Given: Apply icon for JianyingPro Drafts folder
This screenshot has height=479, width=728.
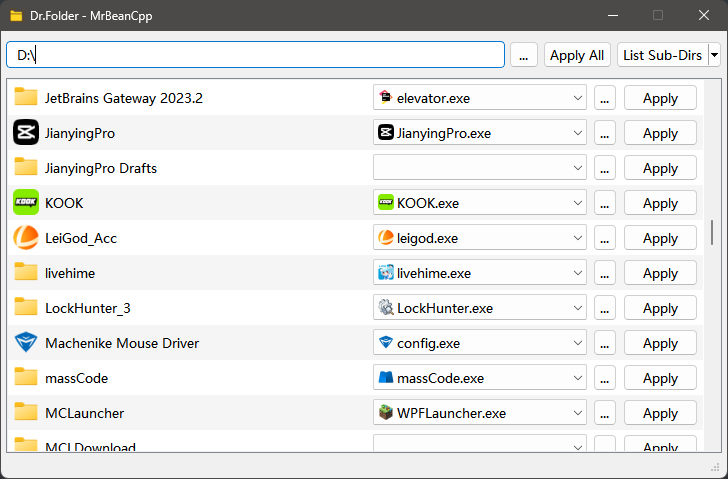Looking at the screenshot, I should pos(660,168).
